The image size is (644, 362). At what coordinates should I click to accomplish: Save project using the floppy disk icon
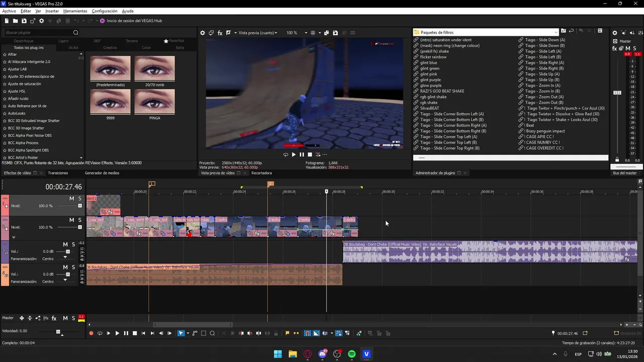[x=24, y=21]
